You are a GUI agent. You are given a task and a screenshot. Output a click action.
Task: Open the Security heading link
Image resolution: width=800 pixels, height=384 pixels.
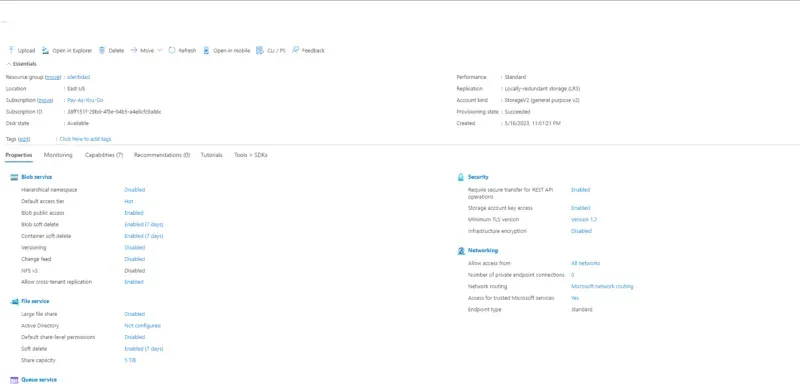[x=478, y=177]
